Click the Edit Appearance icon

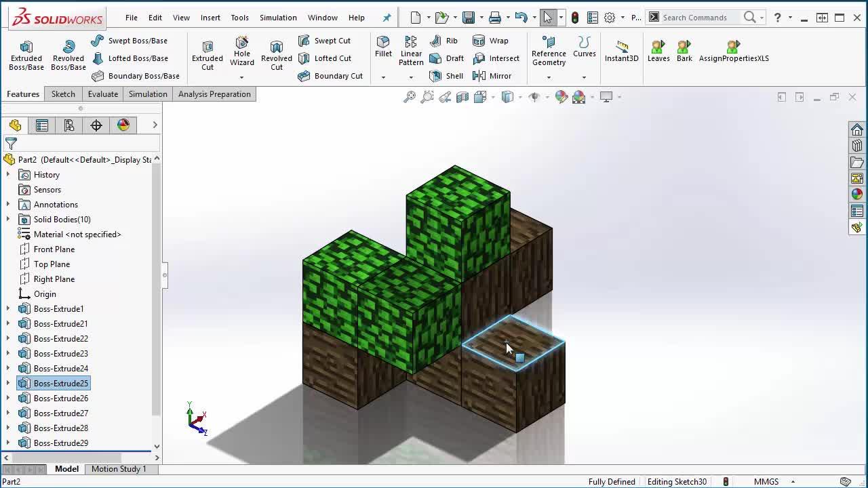coord(561,97)
